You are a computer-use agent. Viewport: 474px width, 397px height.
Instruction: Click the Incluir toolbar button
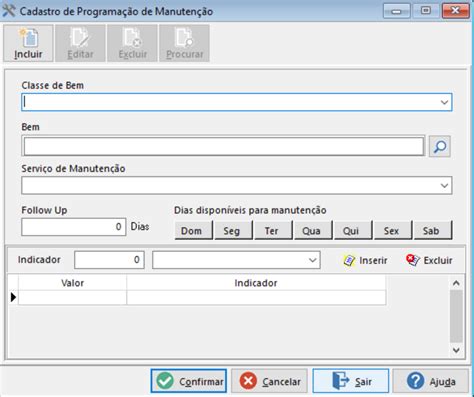28,43
